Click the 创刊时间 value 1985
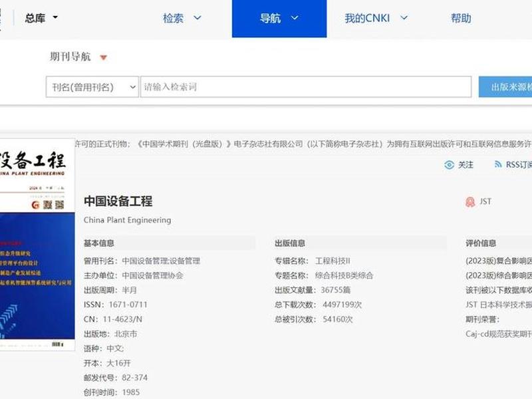Image resolution: width=532 pixels, height=399 pixels. (130, 392)
